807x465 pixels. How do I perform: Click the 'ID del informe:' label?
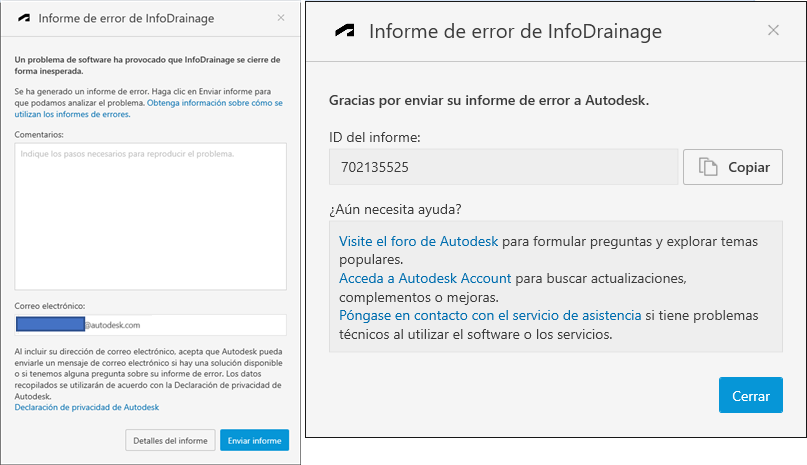click(x=375, y=137)
